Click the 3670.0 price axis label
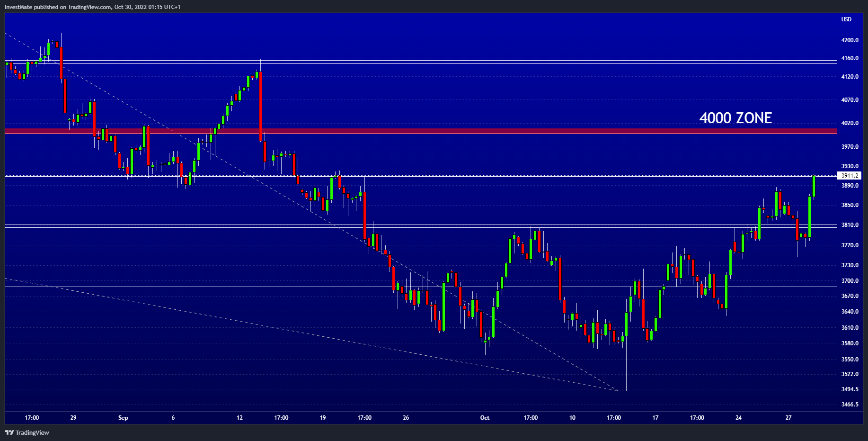Viewport: 868px width, 441px height. coord(850,296)
